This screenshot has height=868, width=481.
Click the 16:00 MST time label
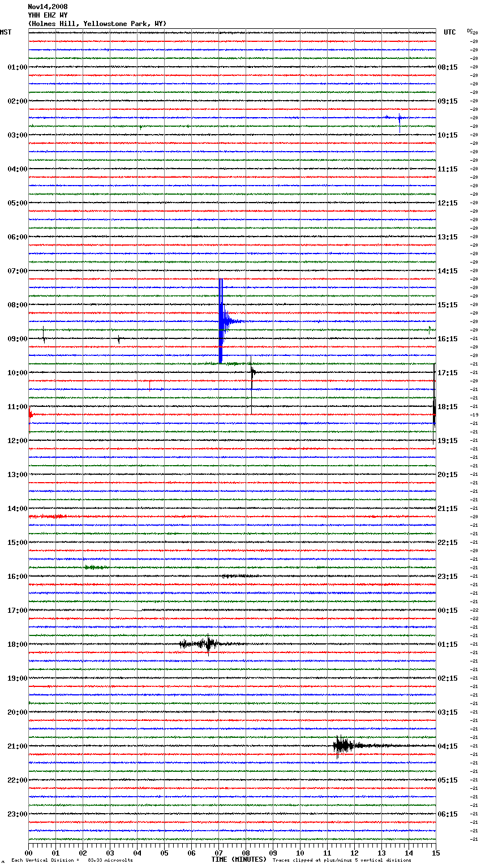click(x=18, y=577)
